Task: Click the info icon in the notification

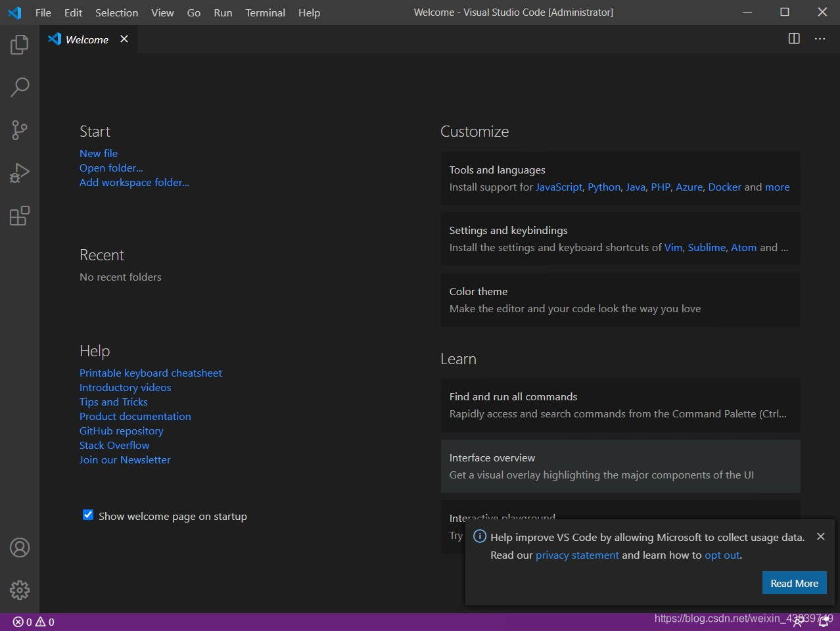Action: click(x=480, y=536)
